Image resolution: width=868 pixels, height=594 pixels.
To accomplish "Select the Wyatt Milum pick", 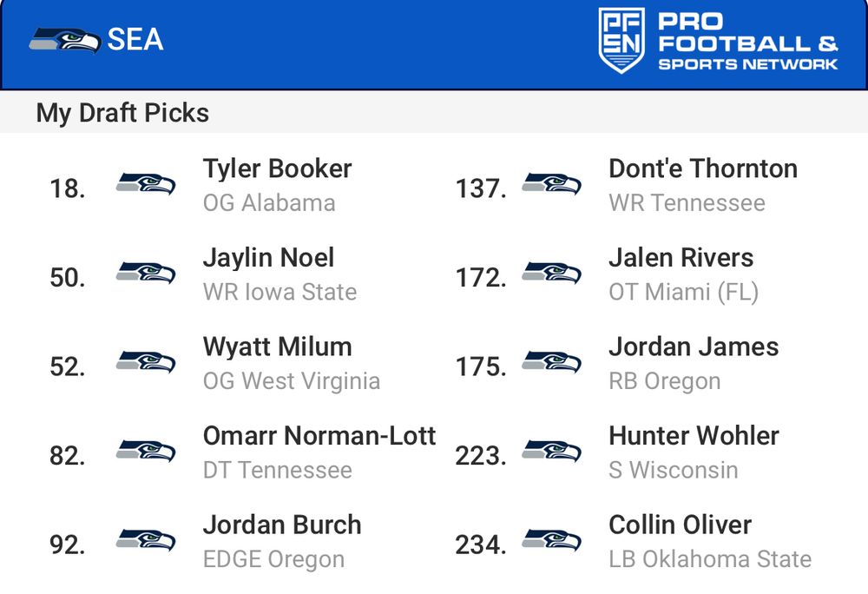I will click(x=278, y=347).
